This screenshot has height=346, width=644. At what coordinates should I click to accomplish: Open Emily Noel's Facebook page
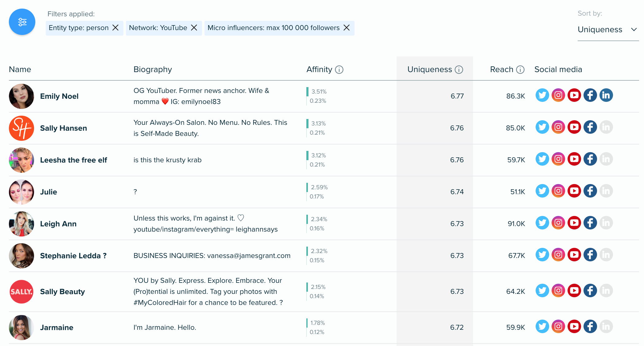coord(590,95)
